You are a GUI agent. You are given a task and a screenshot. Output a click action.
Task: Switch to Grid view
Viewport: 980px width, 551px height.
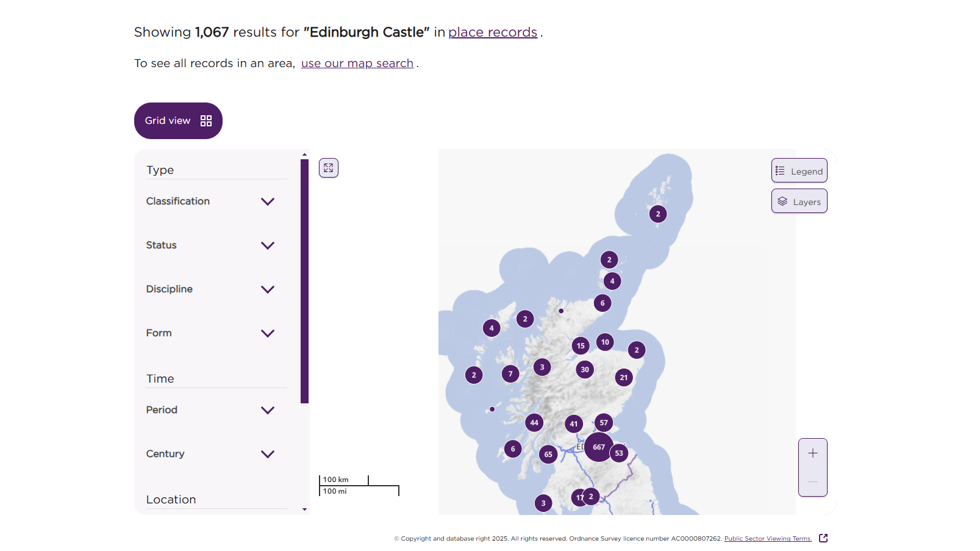[178, 121]
